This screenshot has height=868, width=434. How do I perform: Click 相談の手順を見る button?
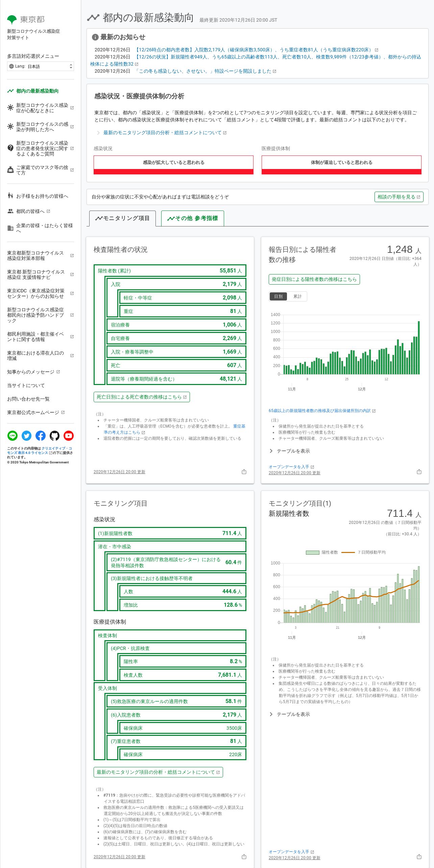(399, 197)
